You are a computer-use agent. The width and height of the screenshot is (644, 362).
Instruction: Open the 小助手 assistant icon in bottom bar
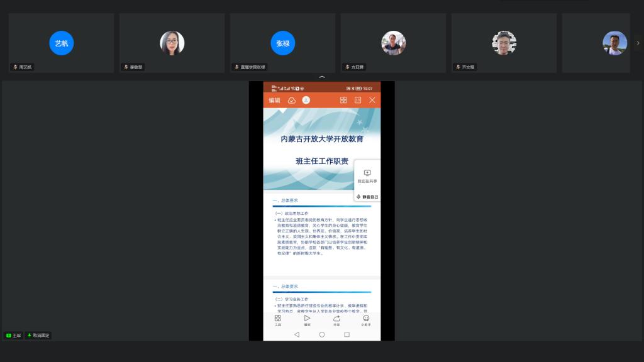366,320
